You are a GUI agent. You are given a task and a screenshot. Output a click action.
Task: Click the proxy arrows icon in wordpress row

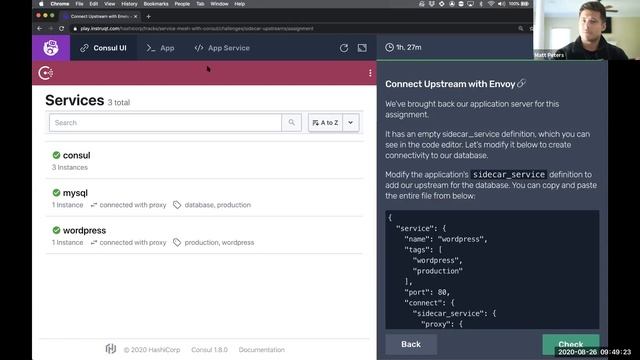click(94, 242)
